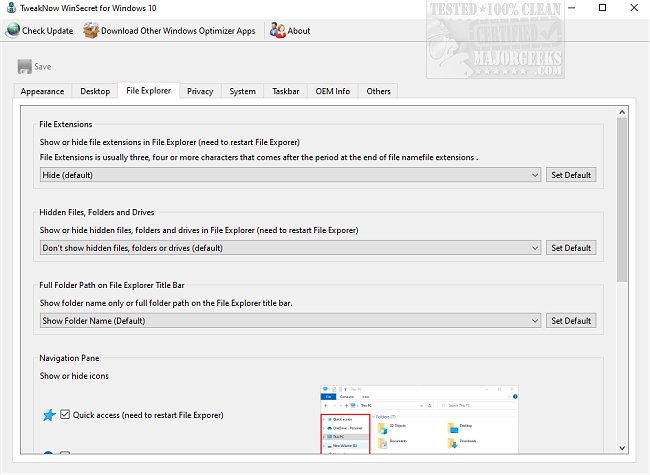Click the Quick access star icon
The image size is (650, 475).
[x=49, y=414]
